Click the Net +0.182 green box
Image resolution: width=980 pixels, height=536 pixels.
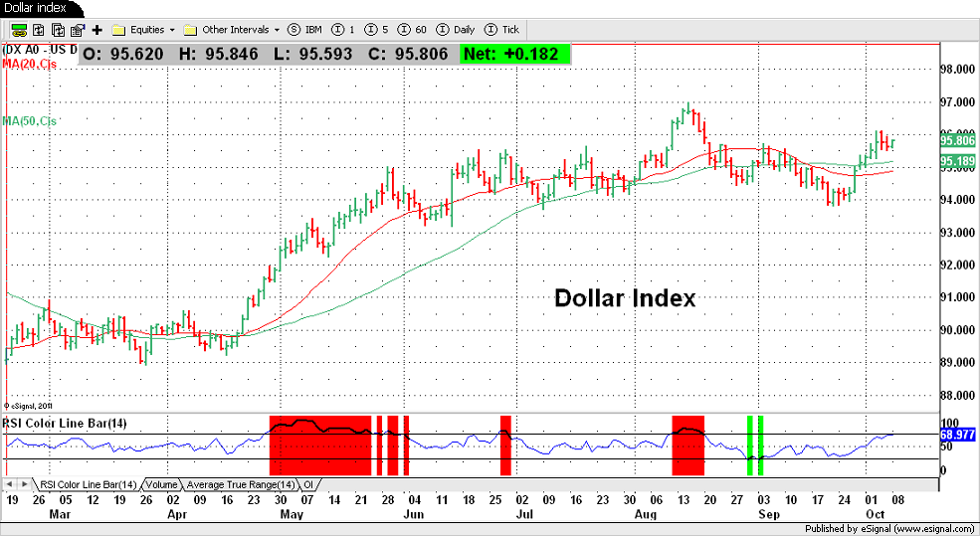click(x=515, y=54)
